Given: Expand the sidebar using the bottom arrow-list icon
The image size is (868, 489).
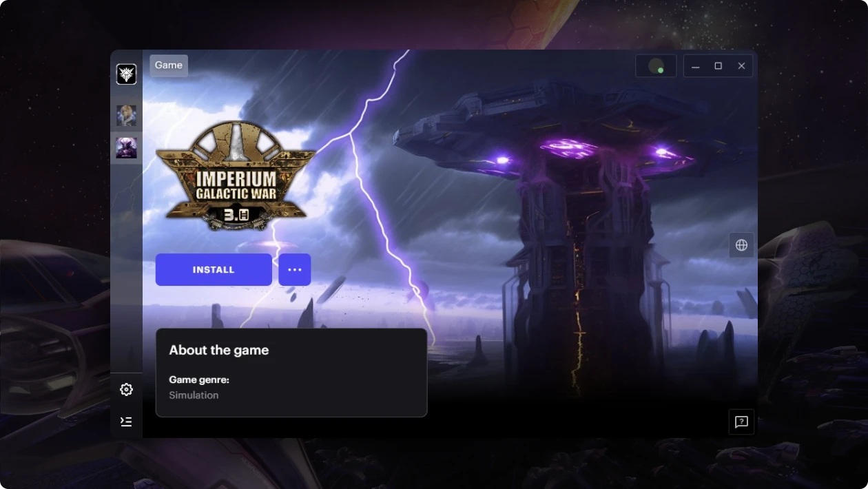Looking at the screenshot, I should (126, 422).
